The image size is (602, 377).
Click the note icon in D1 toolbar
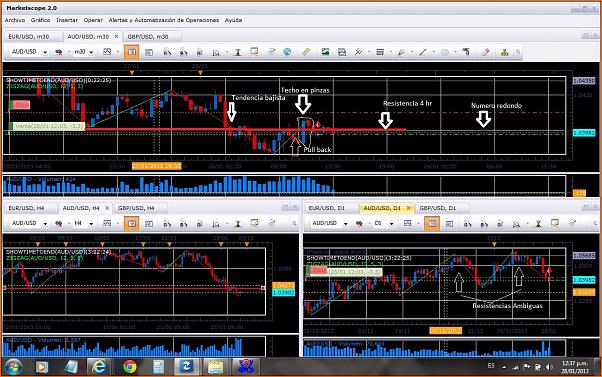click(554, 223)
